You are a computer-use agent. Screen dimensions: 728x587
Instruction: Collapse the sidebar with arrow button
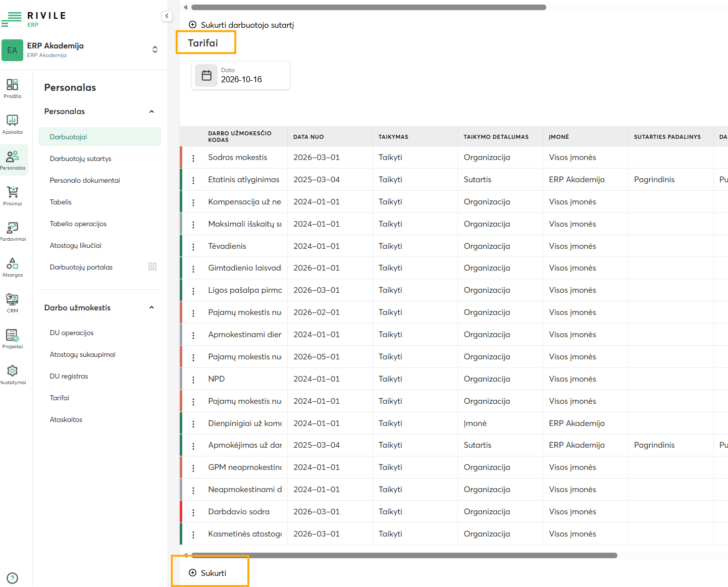(167, 16)
